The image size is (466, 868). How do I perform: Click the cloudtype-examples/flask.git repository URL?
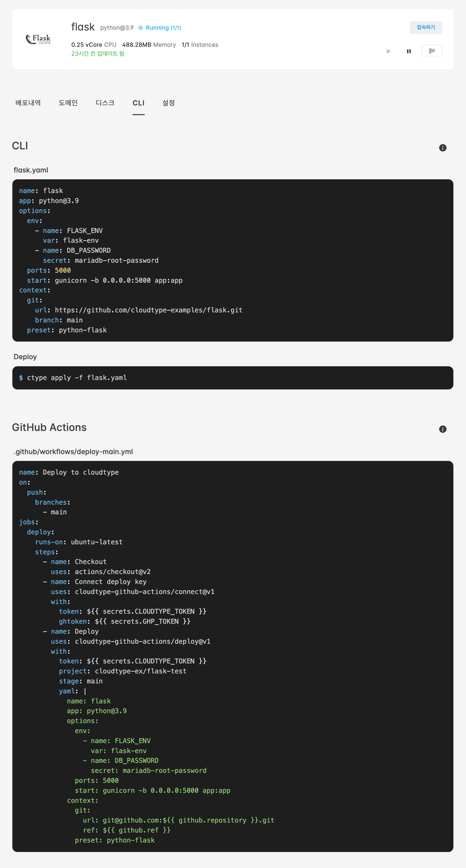coord(148,310)
